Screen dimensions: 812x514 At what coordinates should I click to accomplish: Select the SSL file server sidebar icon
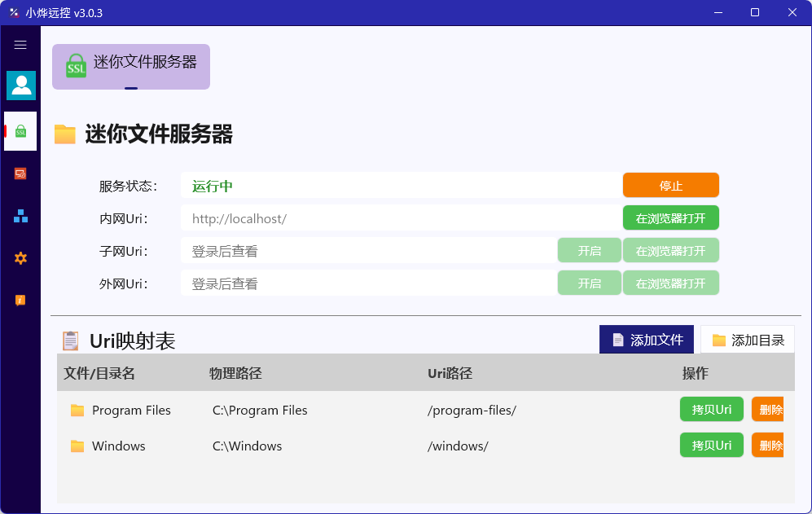pyautogui.click(x=20, y=131)
